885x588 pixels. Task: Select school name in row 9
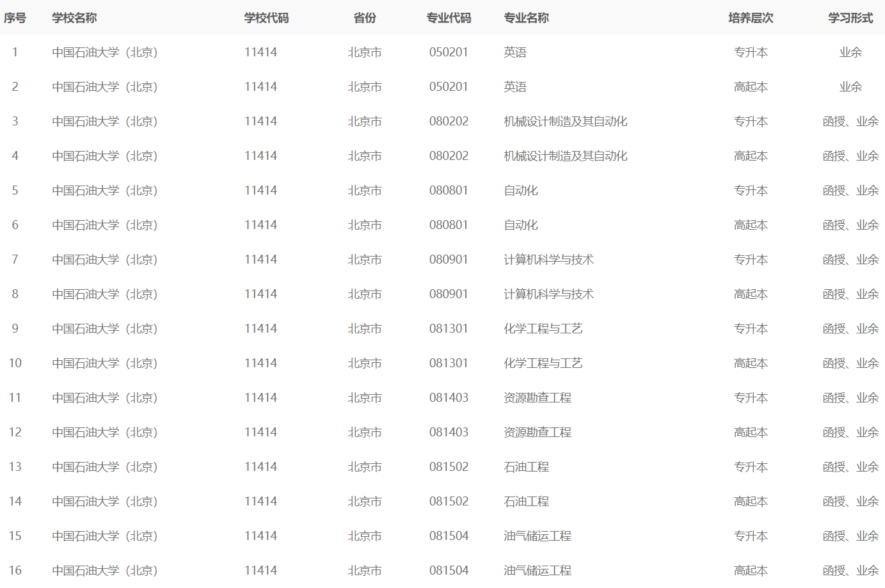point(105,329)
